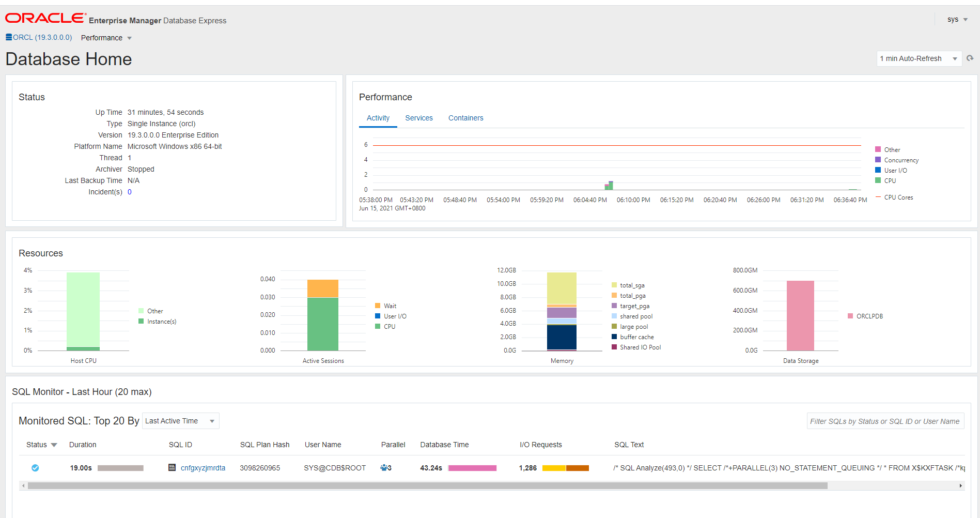This screenshot has width=980, height=518.
Task: Click the activity spike in Performance chart
Action: (x=609, y=186)
